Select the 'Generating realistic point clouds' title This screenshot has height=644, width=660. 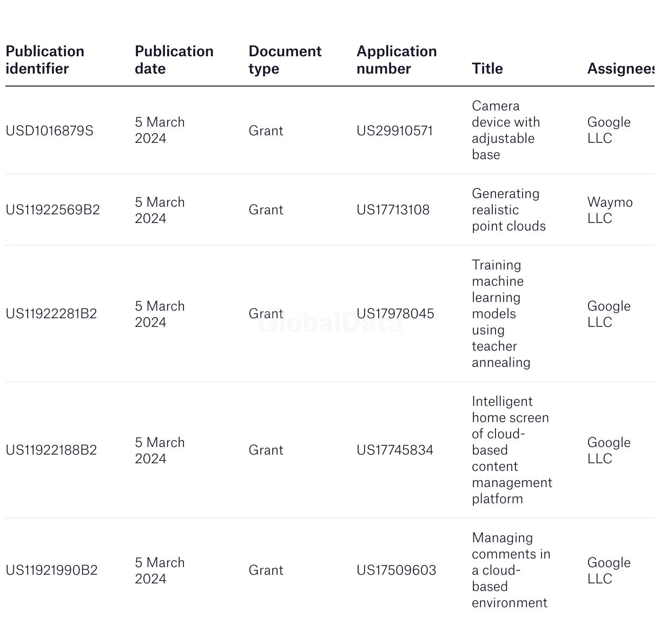coord(509,210)
